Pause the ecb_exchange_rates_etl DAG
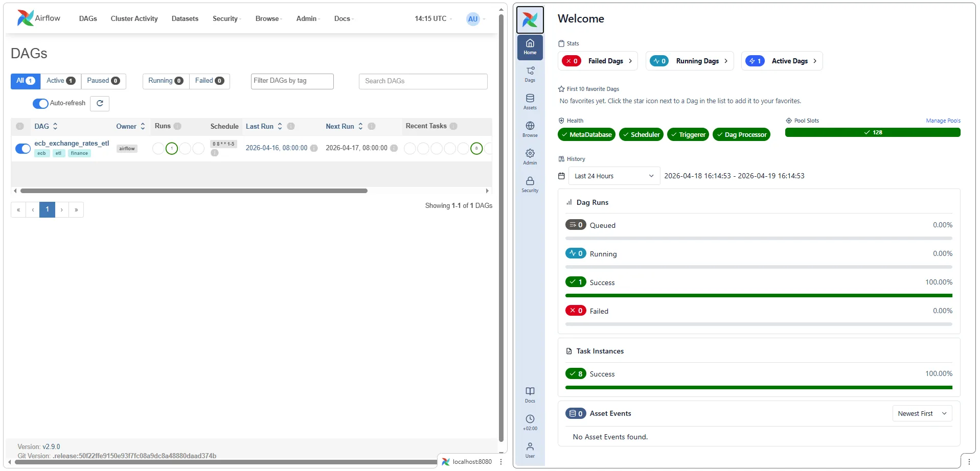This screenshot has width=980, height=471. (x=23, y=148)
